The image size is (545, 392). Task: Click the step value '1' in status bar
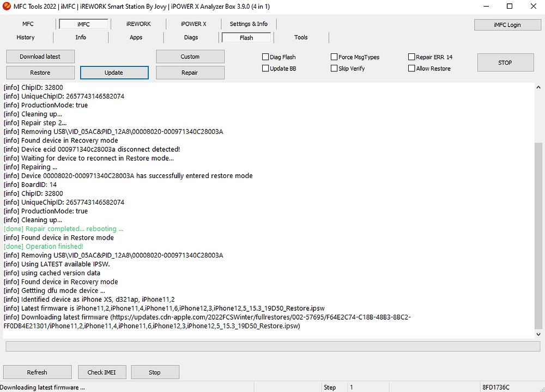[x=352, y=388]
